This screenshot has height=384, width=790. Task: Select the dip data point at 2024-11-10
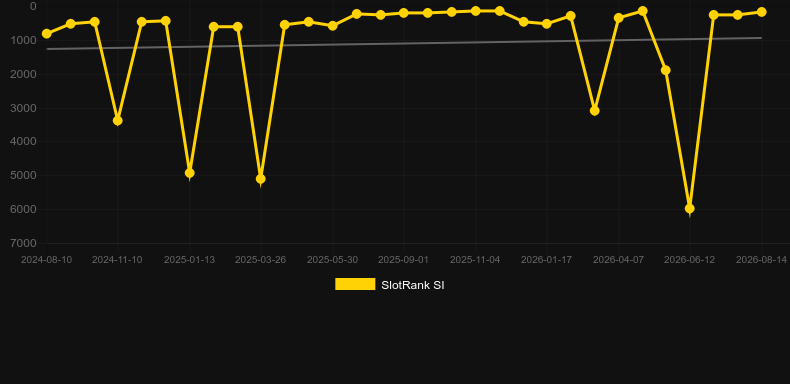[x=118, y=120]
